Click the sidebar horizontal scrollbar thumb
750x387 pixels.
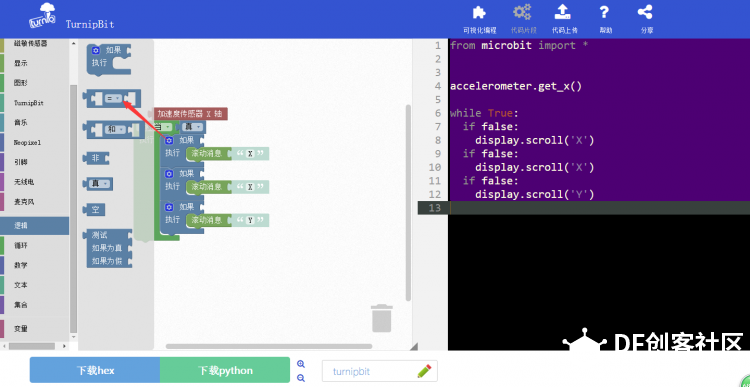point(32,346)
